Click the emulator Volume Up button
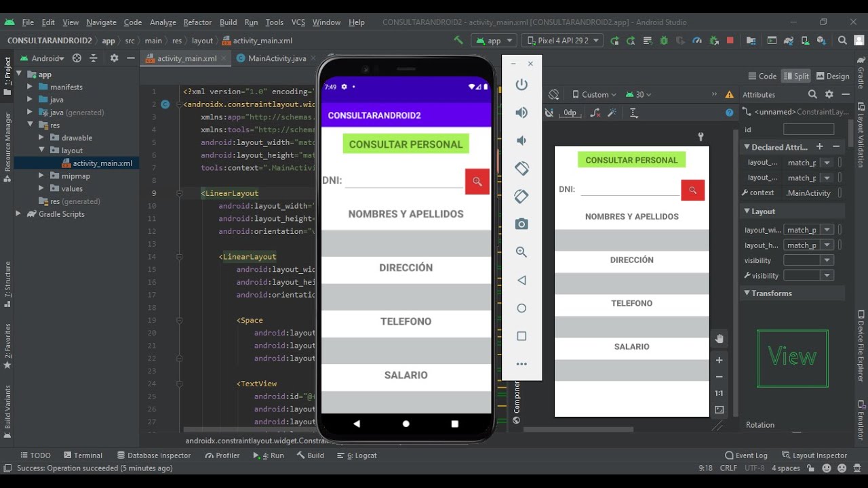Screen dimensions: 868x488 tap(521, 113)
